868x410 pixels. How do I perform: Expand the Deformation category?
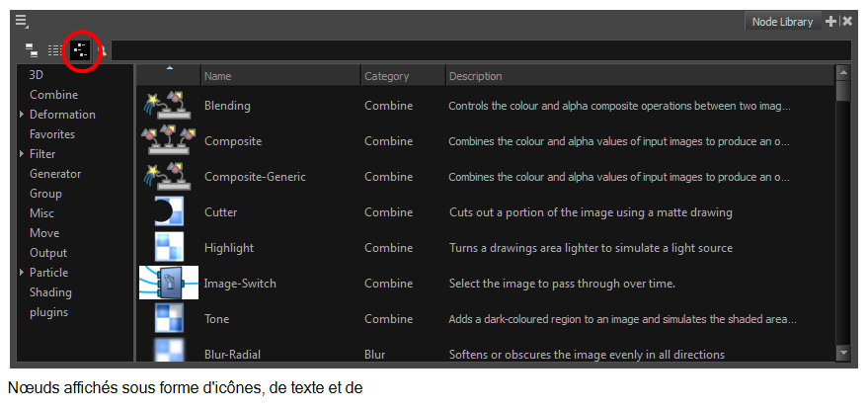point(22,115)
